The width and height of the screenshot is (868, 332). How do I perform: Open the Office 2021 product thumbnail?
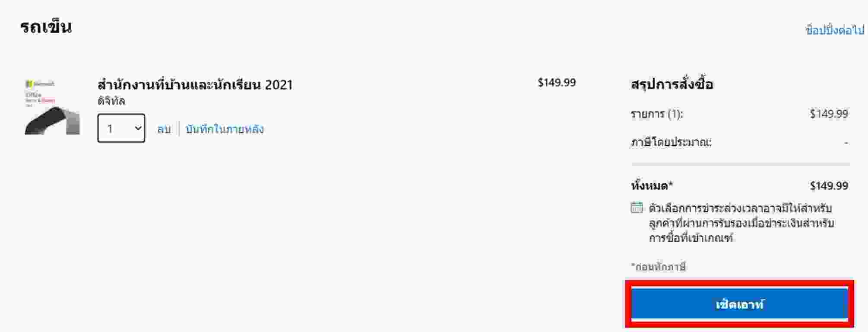[x=52, y=107]
